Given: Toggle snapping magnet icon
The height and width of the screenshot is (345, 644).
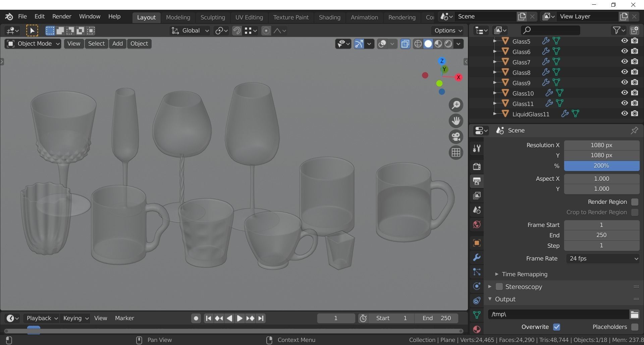Looking at the screenshot, I should [x=237, y=31].
